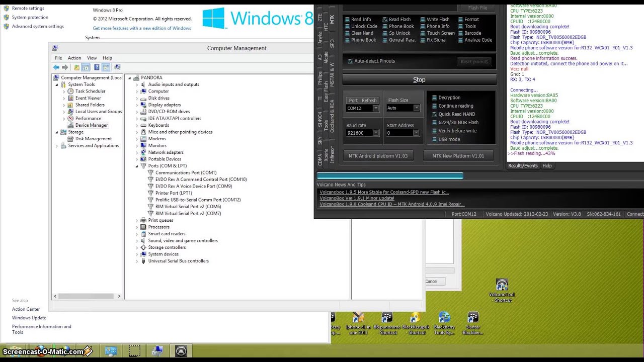Open the Baud rate 921600 dropdown
The width and height of the screenshot is (644, 362).
[375, 133]
